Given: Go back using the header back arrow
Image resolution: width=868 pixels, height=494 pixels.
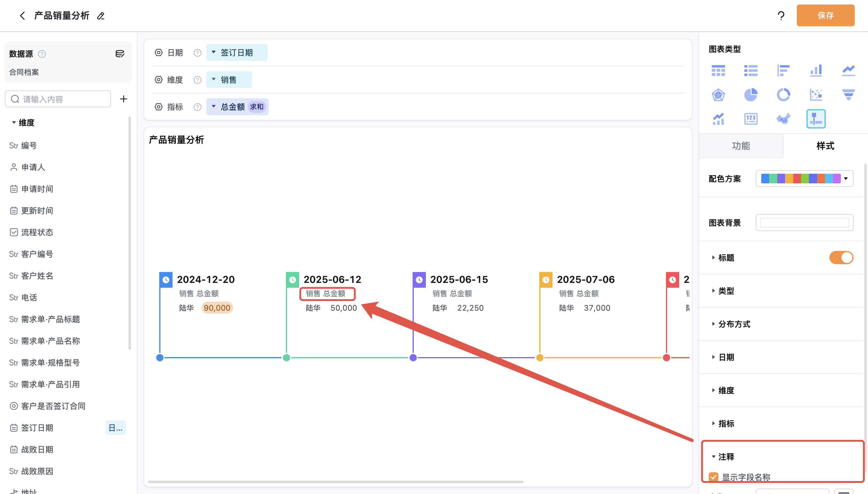Looking at the screenshot, I should [x=22, y=16].
